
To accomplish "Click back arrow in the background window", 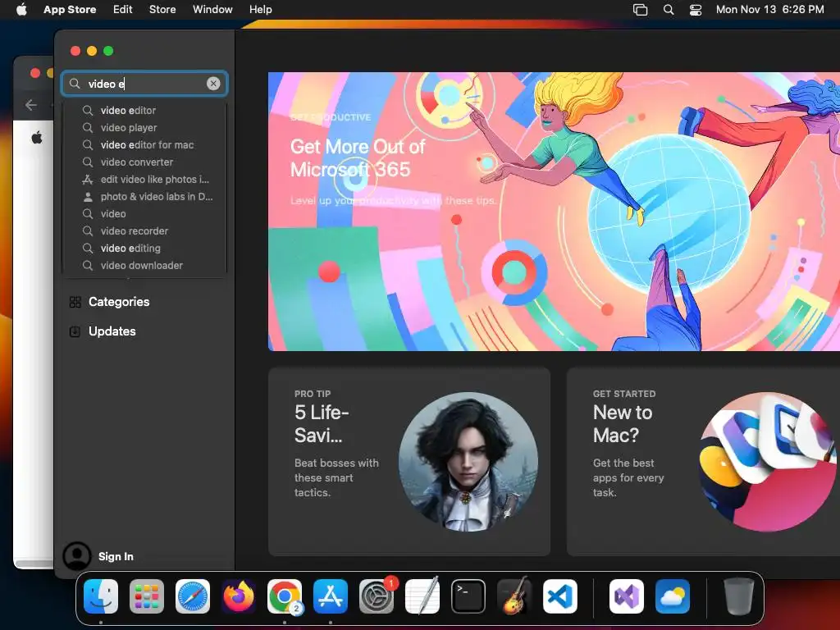I will [31, 105].
